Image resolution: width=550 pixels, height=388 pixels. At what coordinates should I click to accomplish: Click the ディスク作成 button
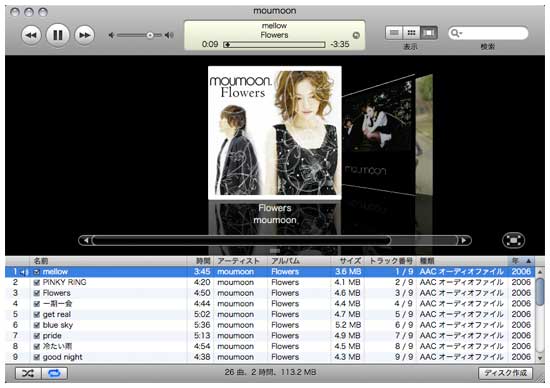click(x=505, y=373)
